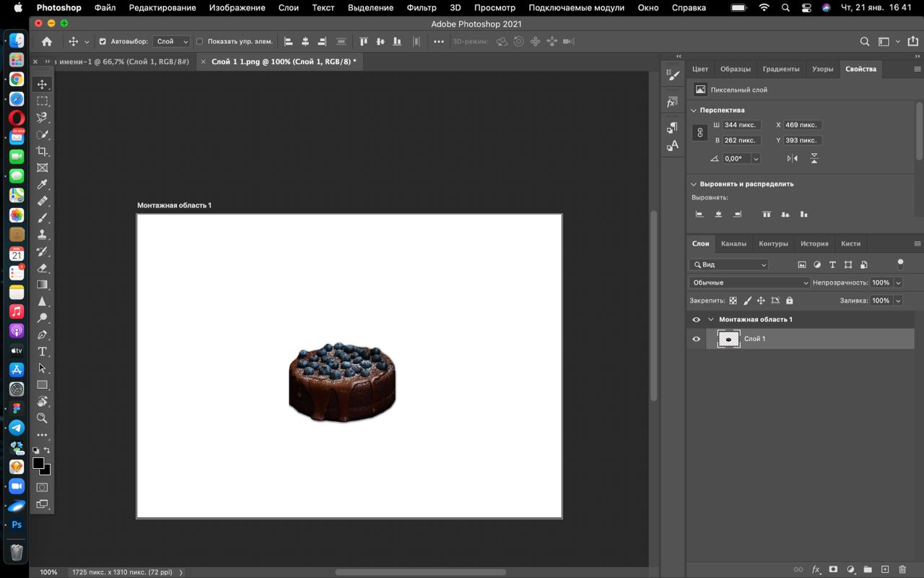Enable the Показать упр. элем. checkbox
The height and width of the screenshot is (578, 924).
(200, 42)
